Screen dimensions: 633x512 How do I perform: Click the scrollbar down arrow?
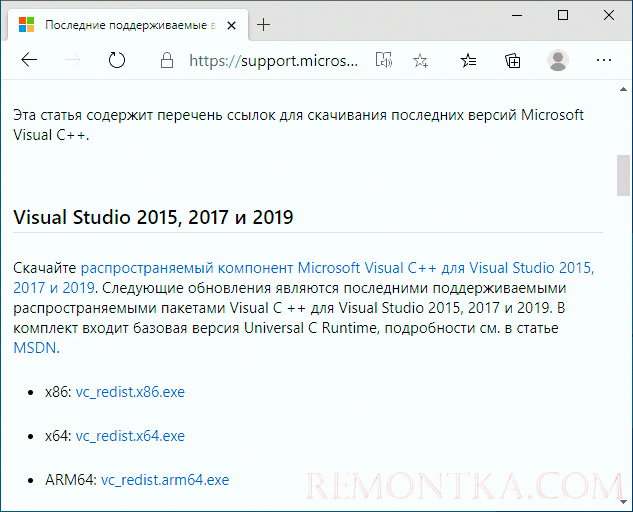pyautogui.click(x=623, y=502)
